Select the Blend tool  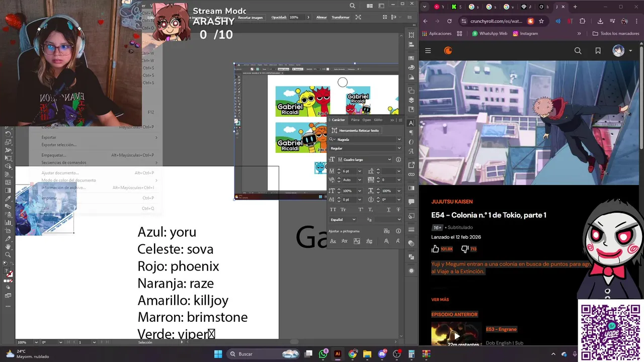pyautogui.click(x=8, y=207)
